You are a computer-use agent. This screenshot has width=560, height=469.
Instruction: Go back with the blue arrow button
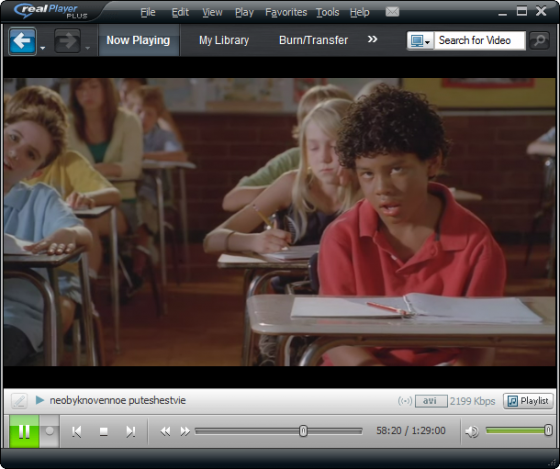pos(22,41)
